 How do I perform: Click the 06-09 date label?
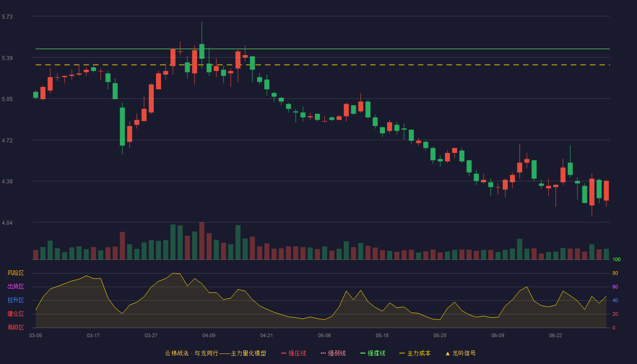(x=498, y=335)
